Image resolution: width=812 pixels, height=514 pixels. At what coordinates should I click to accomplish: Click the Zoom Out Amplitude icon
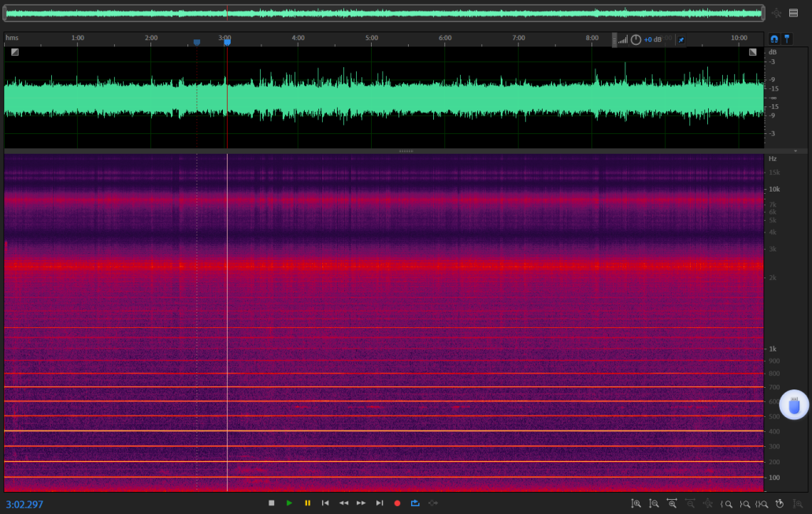click(654, 503)
